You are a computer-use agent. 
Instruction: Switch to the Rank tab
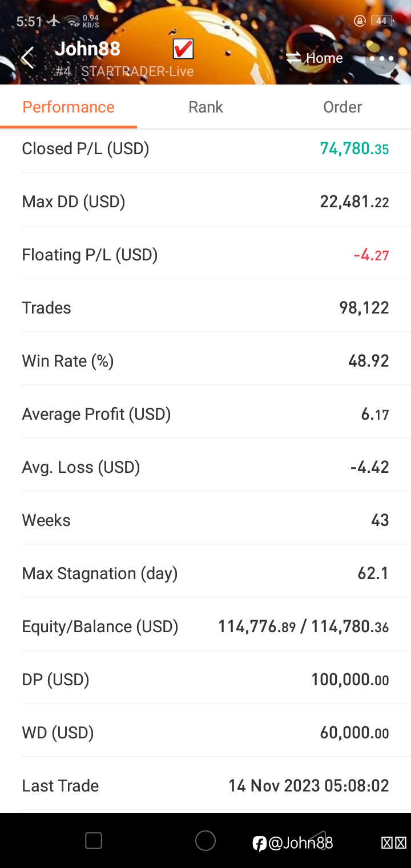[x=205, y=107]
